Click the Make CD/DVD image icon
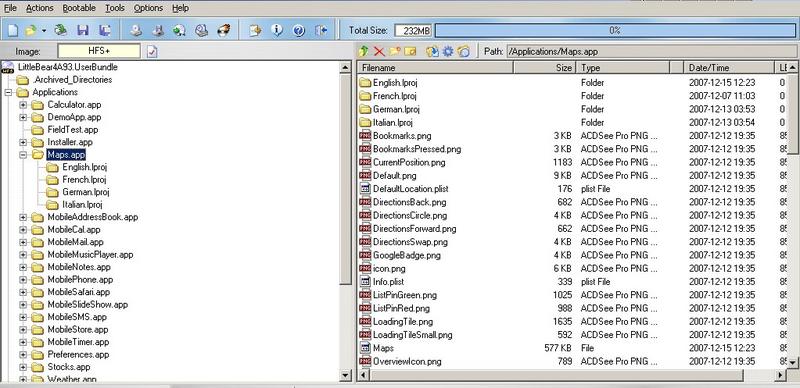The width and height of the screenshot is (800, 388). [x=136, y=30]
